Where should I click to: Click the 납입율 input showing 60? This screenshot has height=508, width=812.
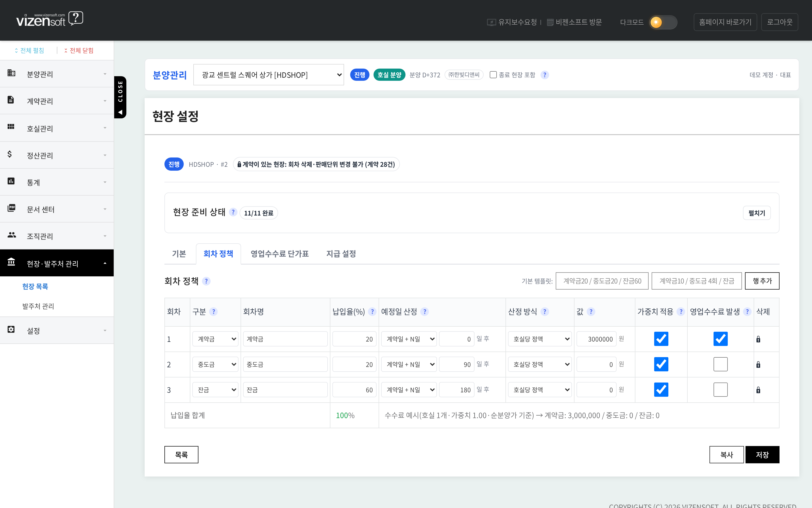point(354,390)
